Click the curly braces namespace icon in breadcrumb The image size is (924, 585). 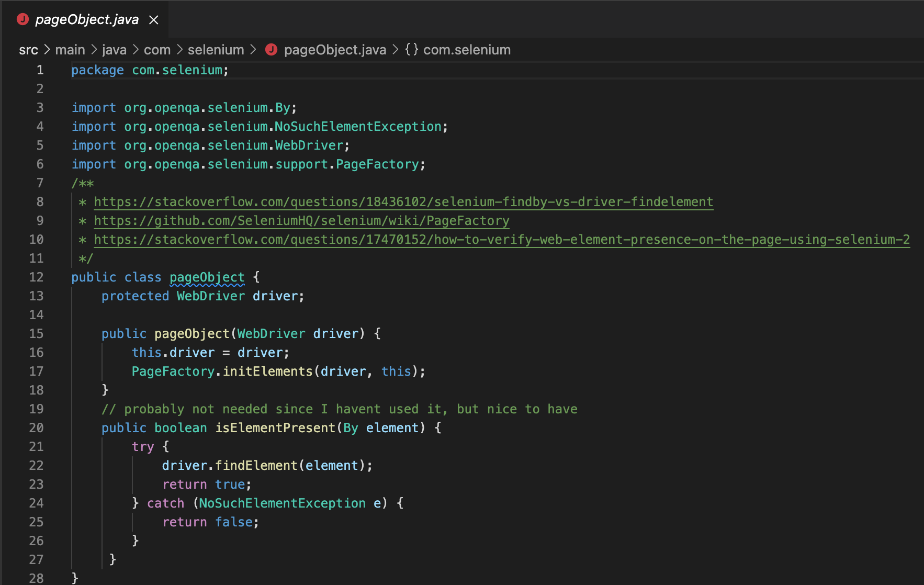412,50
